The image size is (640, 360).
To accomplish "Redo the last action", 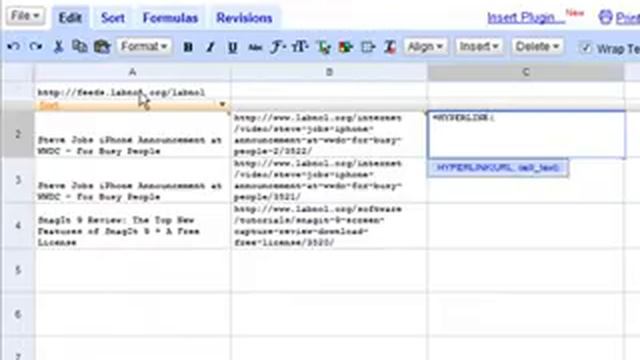I will tap(36, 47).
